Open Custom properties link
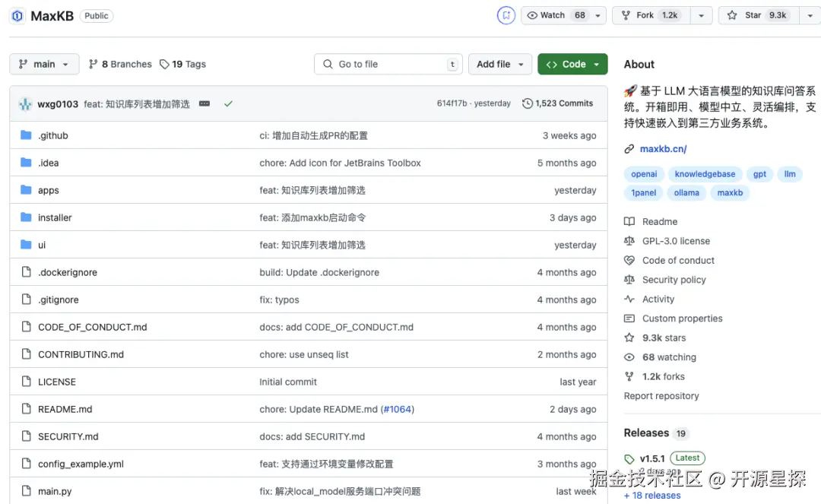Viewport: 821px width, 504px height. [x=682, y=319]
